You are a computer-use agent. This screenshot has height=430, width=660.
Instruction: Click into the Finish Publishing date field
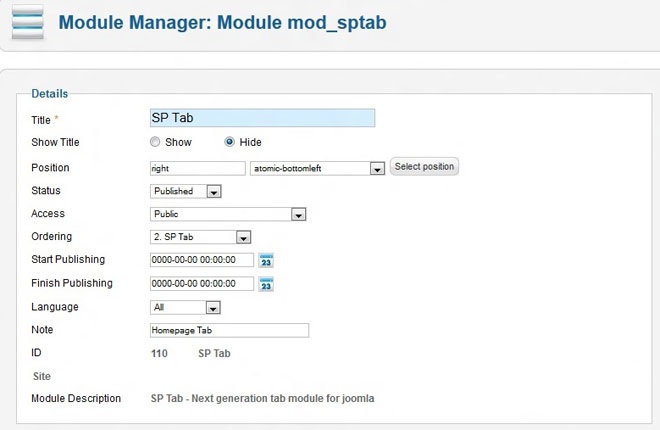tap(201, 284)
